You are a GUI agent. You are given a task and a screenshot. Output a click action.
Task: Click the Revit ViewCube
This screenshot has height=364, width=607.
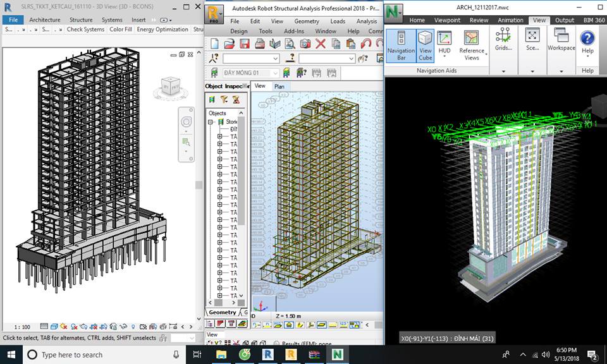[x=170, y=87]
